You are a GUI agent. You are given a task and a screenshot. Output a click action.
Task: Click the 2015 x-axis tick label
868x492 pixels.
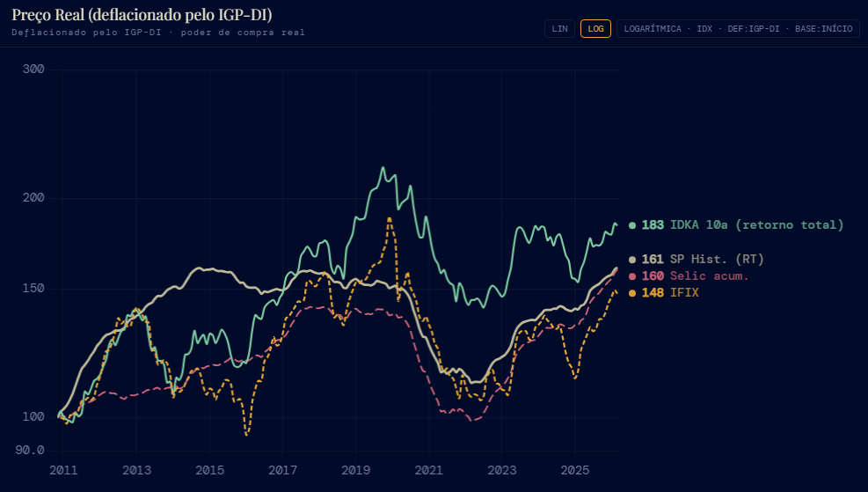click(x=209, y=469)
